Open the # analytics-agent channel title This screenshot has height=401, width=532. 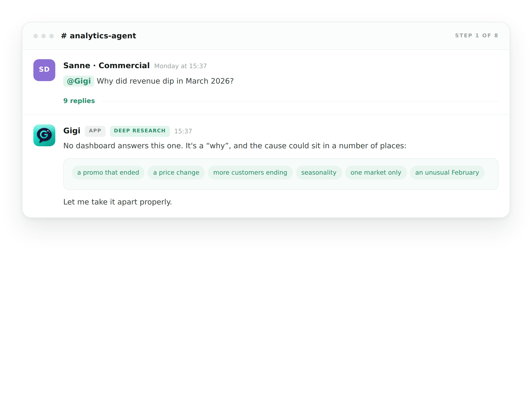coord(99,36)
